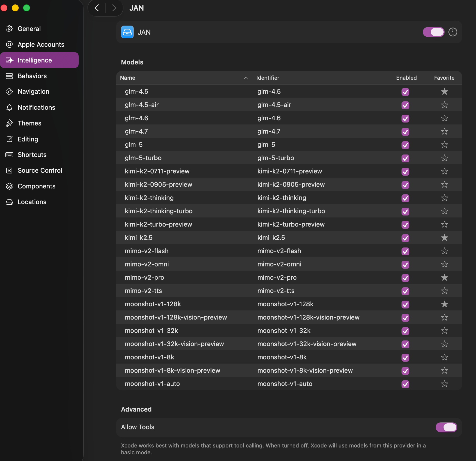Open the Behaviors settings pane
Image resolution: width=476 pixels, height=461 pixels.
pyautogui.click(x=32, y=76)
